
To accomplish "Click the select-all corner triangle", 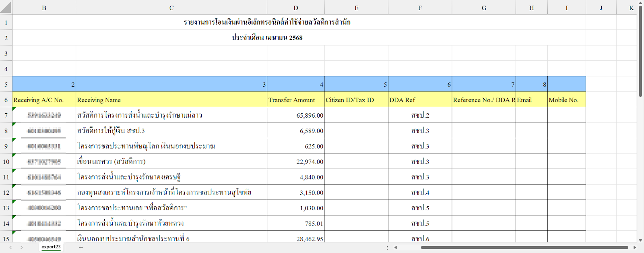I will pos(6,7).
